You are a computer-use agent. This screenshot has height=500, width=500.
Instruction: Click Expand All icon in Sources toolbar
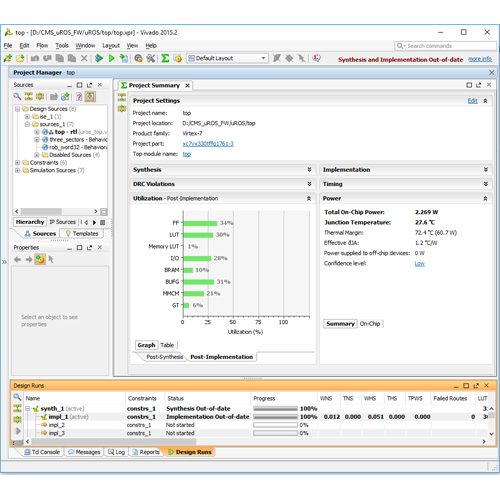coord(40,97)
